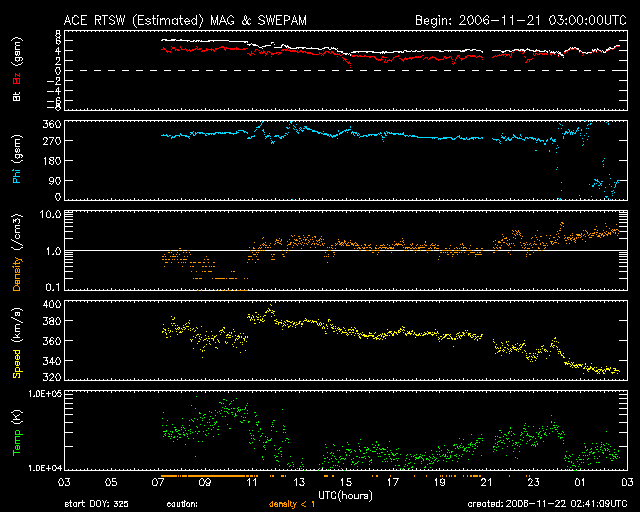This screenshot has width=640, height=512.
Task: Click the 'Density (/cm3)' axis label
Action: pos(17,252)
